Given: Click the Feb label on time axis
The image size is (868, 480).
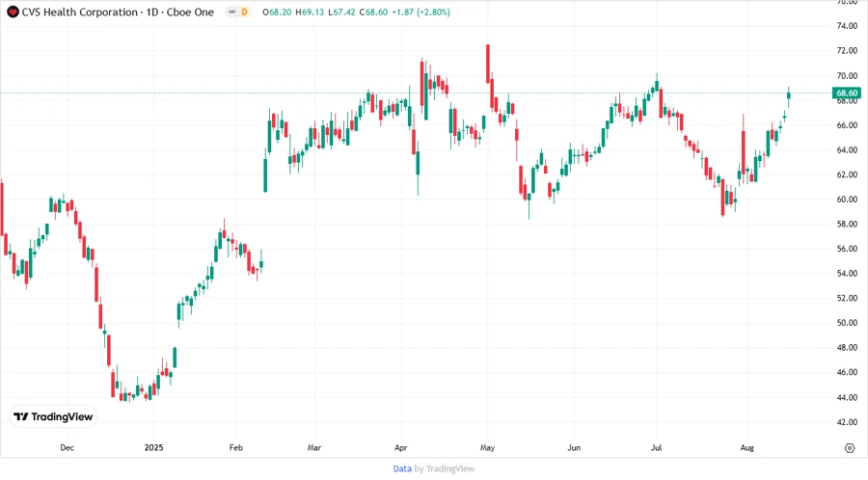Looking at the screenshot, I should pyautogui.click(x=236, y=447).
